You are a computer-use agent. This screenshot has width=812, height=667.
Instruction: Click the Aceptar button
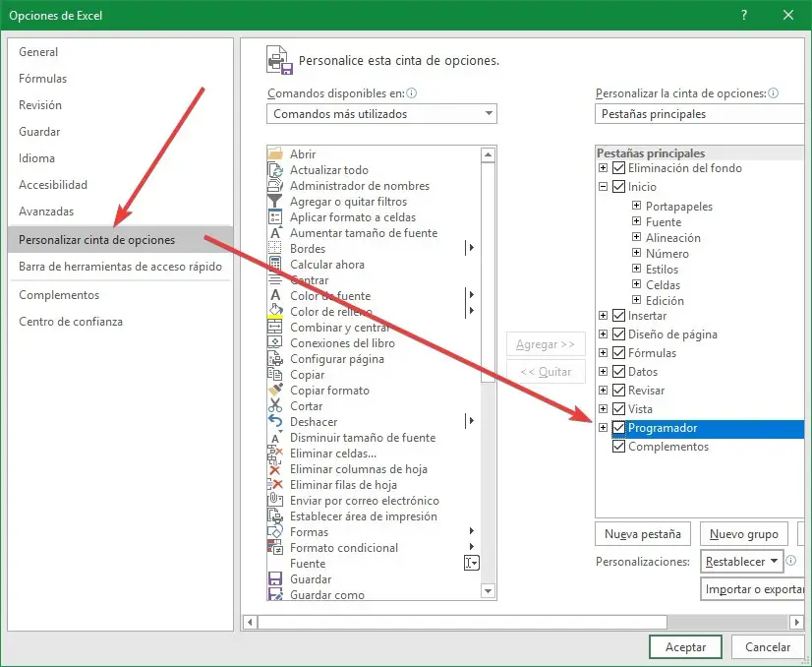click(685, 646)
